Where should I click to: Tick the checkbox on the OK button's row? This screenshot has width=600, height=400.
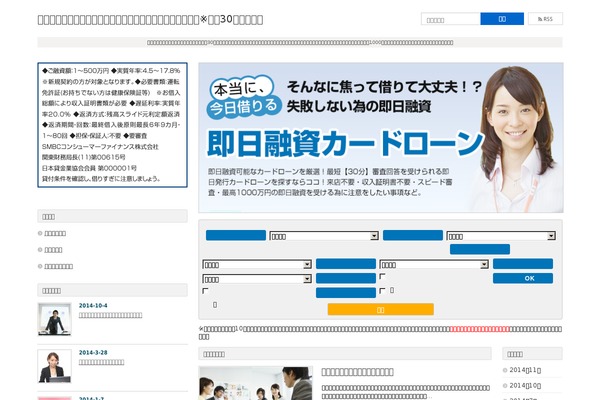click(382, 276)
